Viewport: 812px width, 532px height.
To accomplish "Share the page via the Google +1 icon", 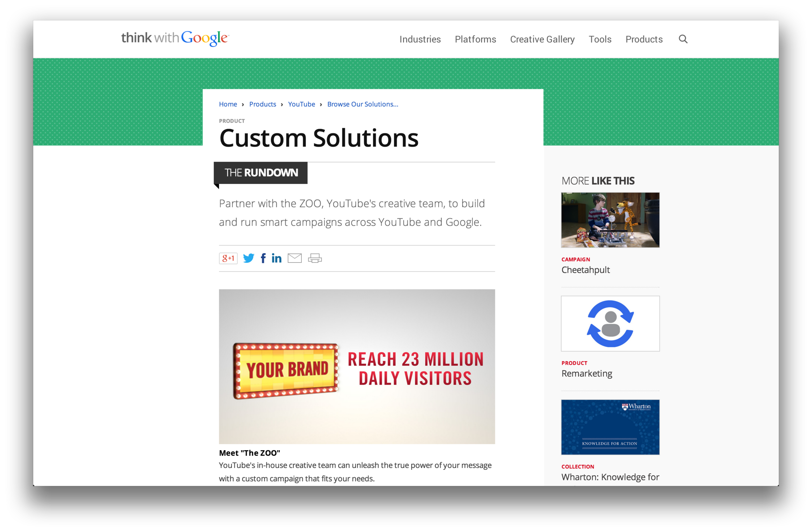I will pyautogui.click(x=228, y=258).
